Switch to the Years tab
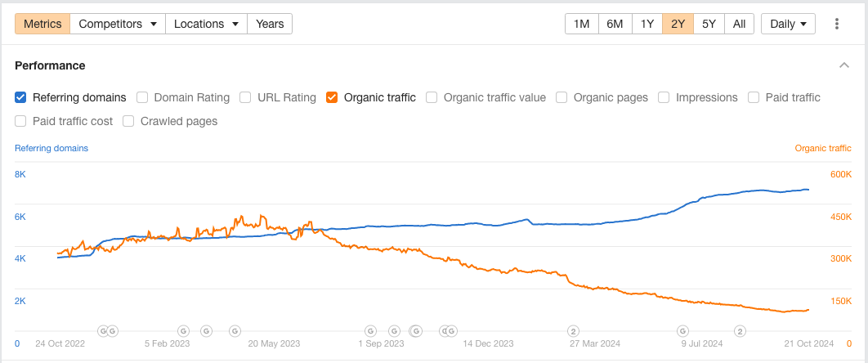Image resolution: width=868 pixels, height=363 pixels. pyautogui.click(x=270, y=24)
